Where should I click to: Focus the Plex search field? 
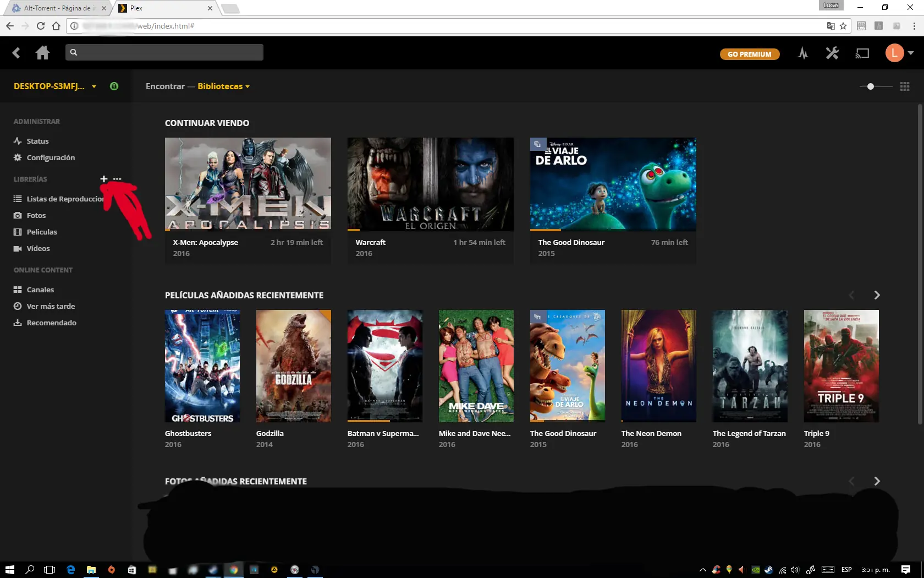tap(164, 52)
